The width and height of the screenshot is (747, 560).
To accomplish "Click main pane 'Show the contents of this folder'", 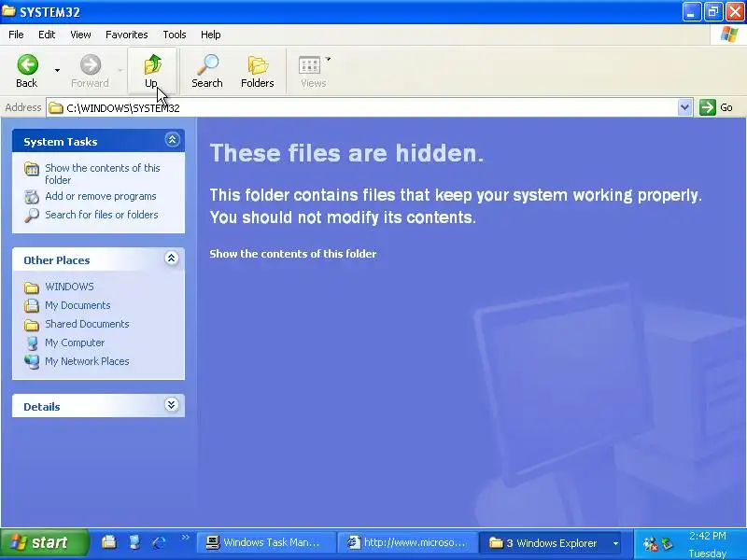I will click(x=293, y=254).
